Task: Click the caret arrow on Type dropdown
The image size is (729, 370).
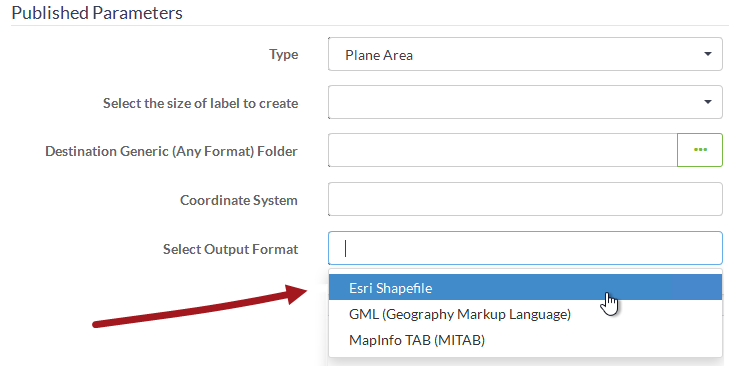Action: click(708, 54)
